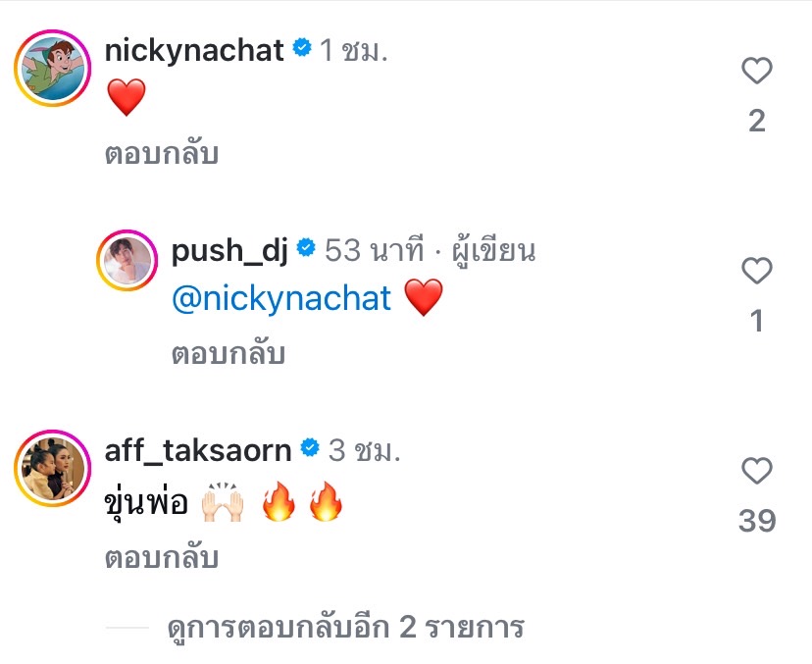Reply to push_dj's comment with ตอบกลับ

click(x=228, y=353)
